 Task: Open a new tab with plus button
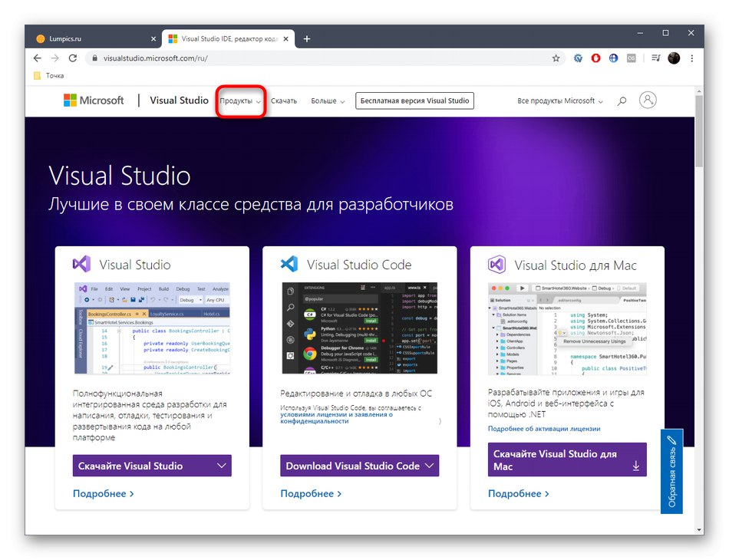307,39
